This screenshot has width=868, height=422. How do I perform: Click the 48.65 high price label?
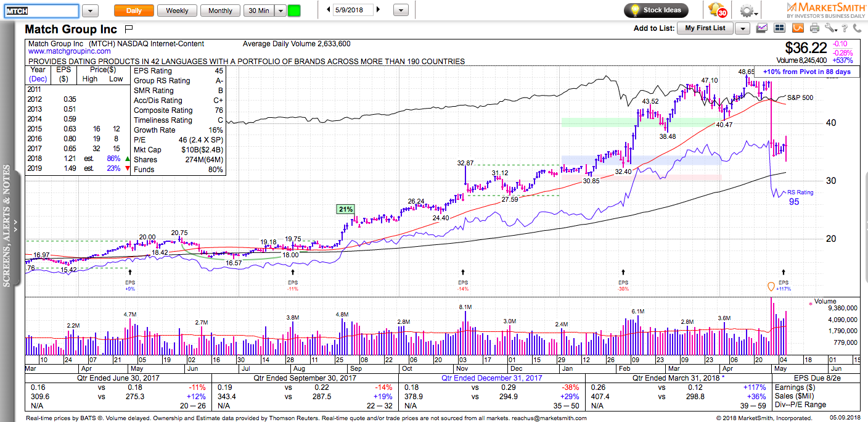coord(746,72)
